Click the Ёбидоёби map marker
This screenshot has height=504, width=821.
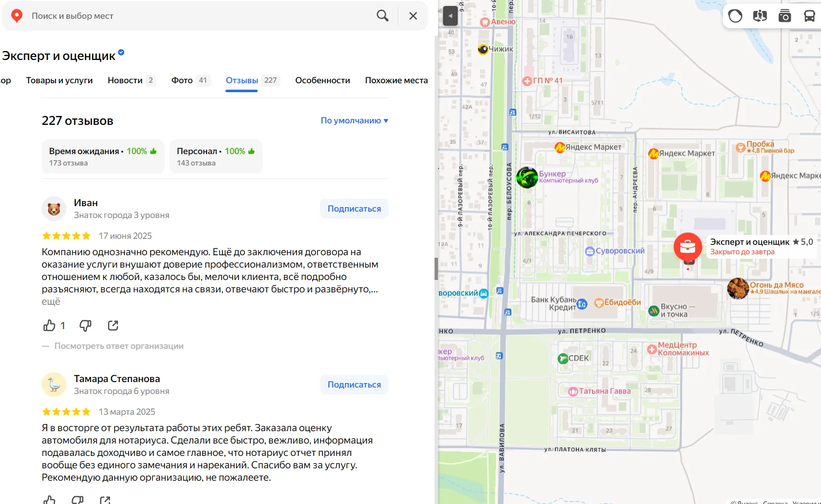[x=599, y=303]
